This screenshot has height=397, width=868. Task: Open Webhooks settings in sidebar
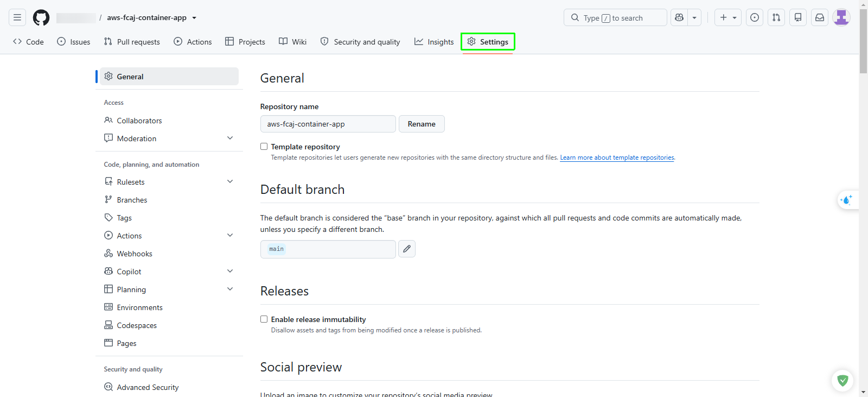[169, 254]
